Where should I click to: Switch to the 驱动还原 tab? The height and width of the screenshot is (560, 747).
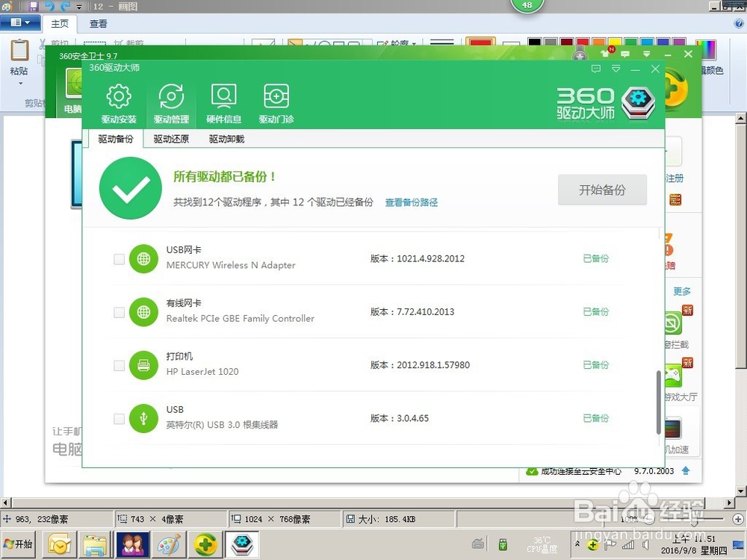[x=170, y=139]
